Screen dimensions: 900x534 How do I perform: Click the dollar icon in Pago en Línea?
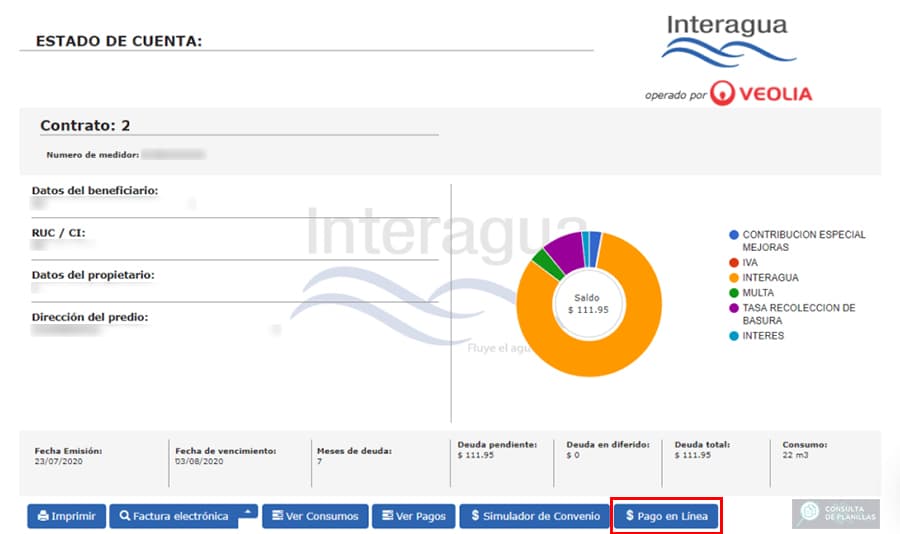(630, 516)
